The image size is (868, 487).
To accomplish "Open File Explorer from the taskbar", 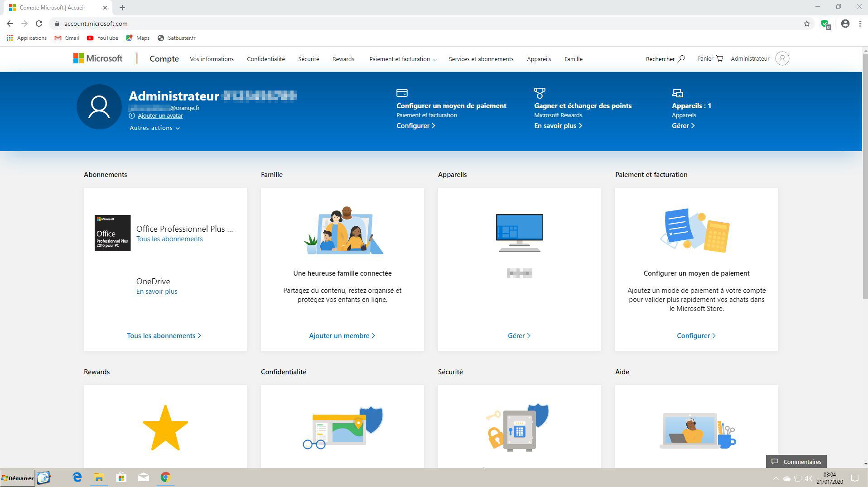I will pyautogui.click(x=99, y=477).
